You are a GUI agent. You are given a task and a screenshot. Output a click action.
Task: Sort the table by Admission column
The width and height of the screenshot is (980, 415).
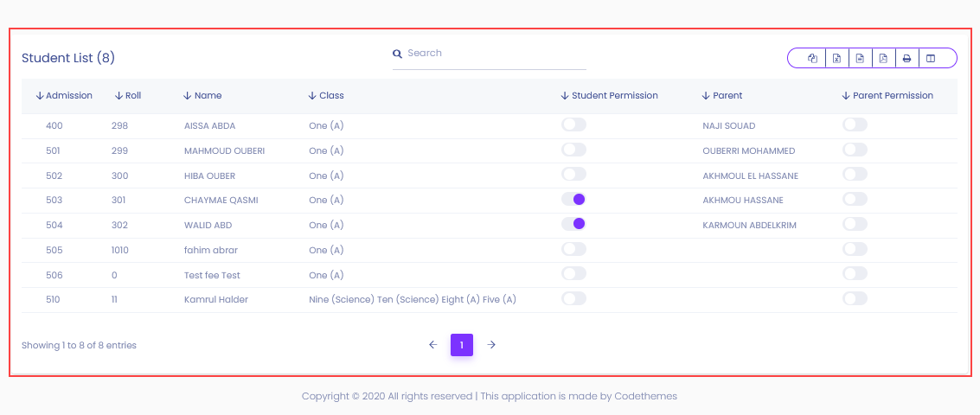(64, 96)
